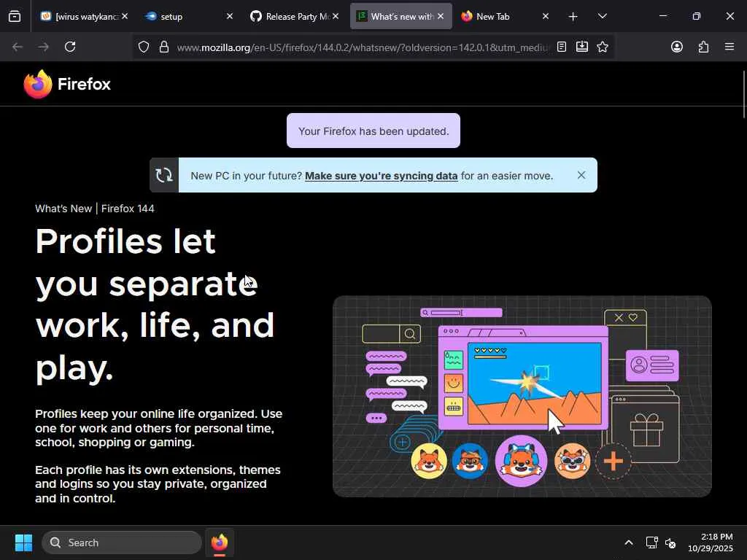Open the Windows Start menu

[x=23, y=542]
